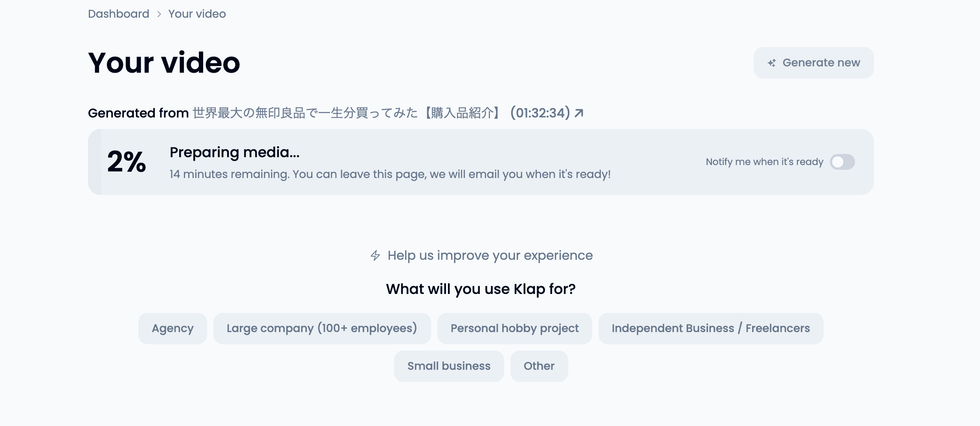The width and height of the screenshot is (980, 426).
Task: Open source video via external arrow icon
Action: pos(579,113)
